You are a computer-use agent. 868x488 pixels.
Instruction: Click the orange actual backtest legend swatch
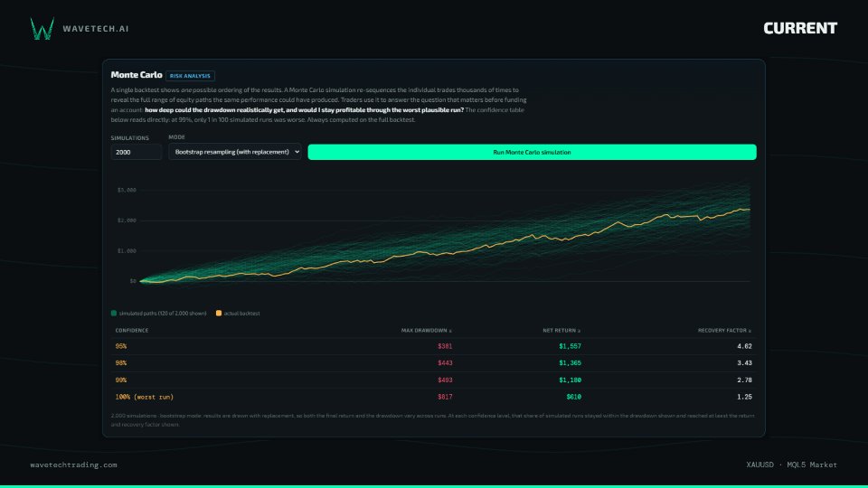pyautogui.click(x=219, y=314)
